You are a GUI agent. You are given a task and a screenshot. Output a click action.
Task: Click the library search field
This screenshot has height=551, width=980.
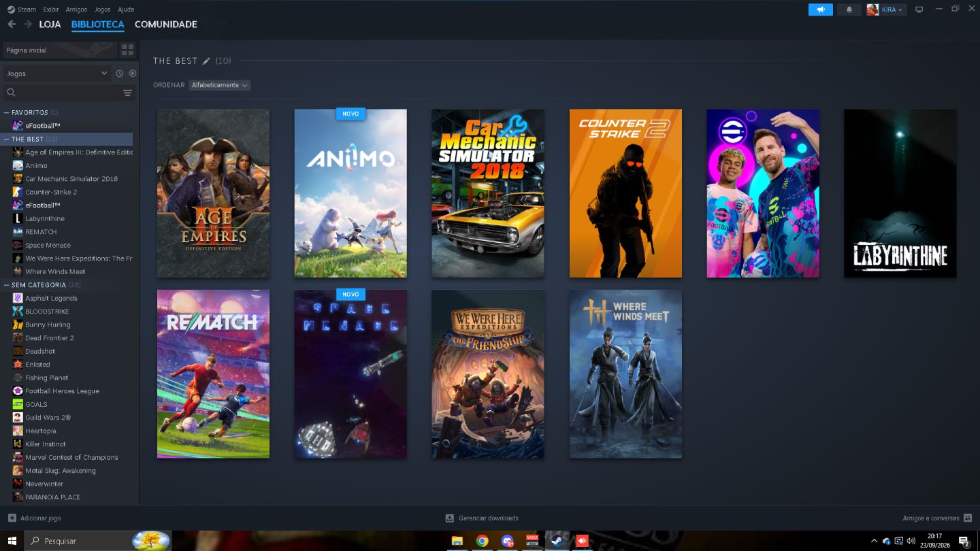(x=61, y=93)
